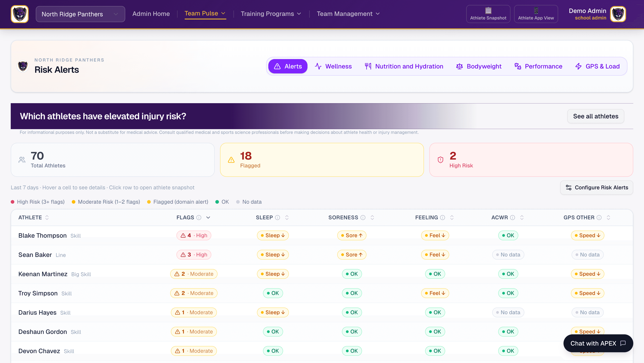Open the Chat with APEX widget

coord(598,343)
